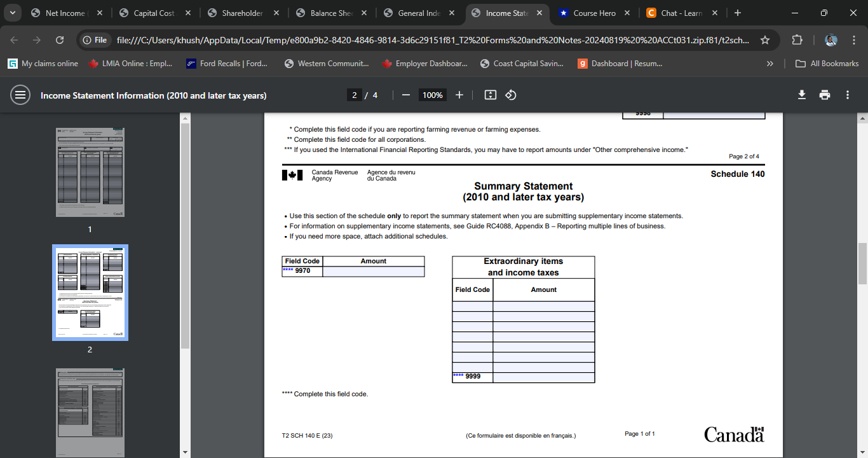Expand the hidden bookmarks overflow chevron
This screenshot has width=868, height=458.
770,63
